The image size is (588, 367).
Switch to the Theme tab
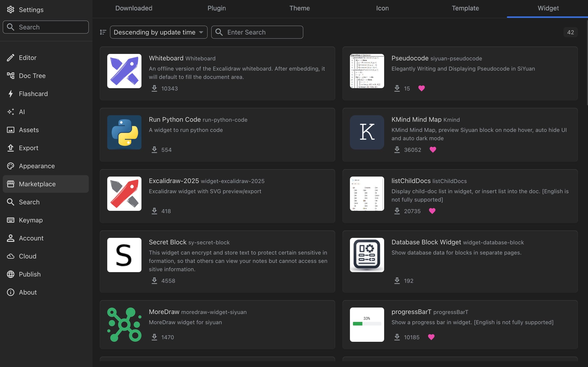pos(300,8)
